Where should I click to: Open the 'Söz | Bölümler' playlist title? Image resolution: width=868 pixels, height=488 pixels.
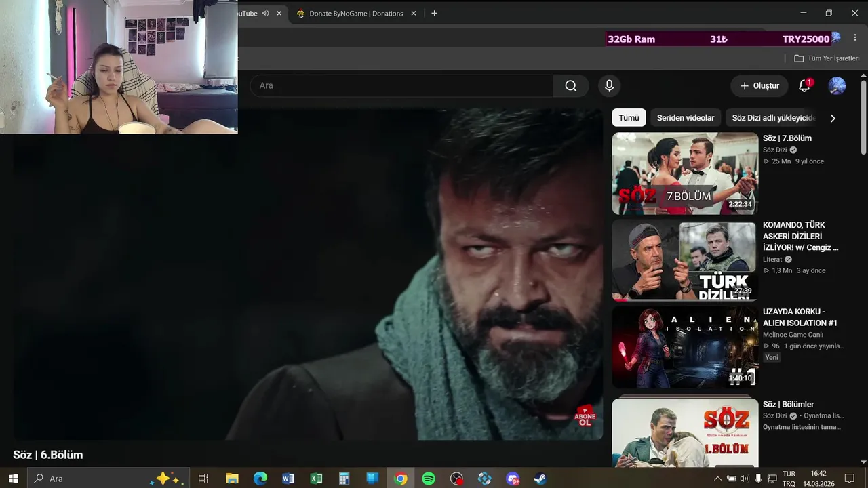(x=789, y=405)
